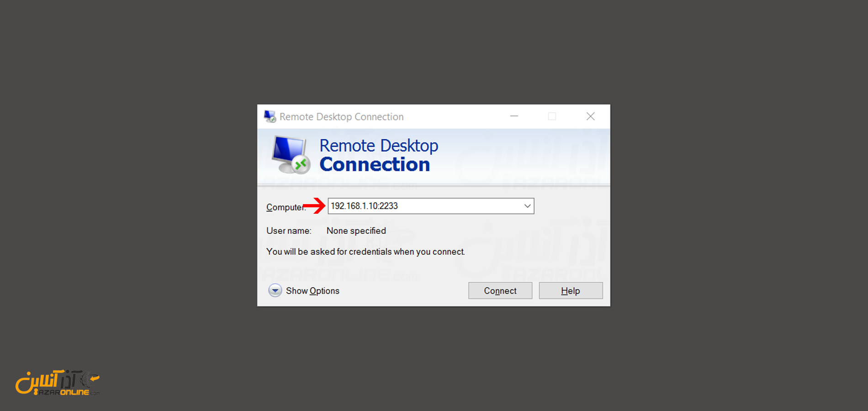Click the red arrow pointing to Computer field

click(314, 206)
